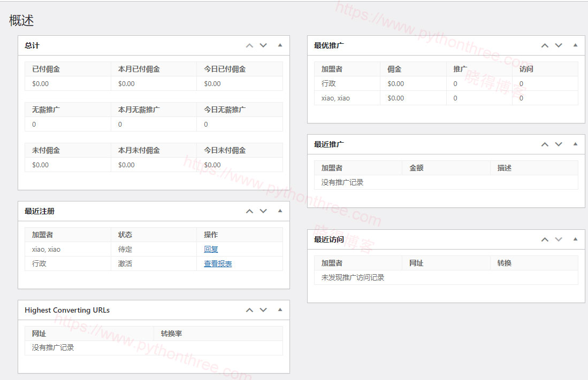
Task: Click the 未付佣金 column header
Action: tap(46, 150)
